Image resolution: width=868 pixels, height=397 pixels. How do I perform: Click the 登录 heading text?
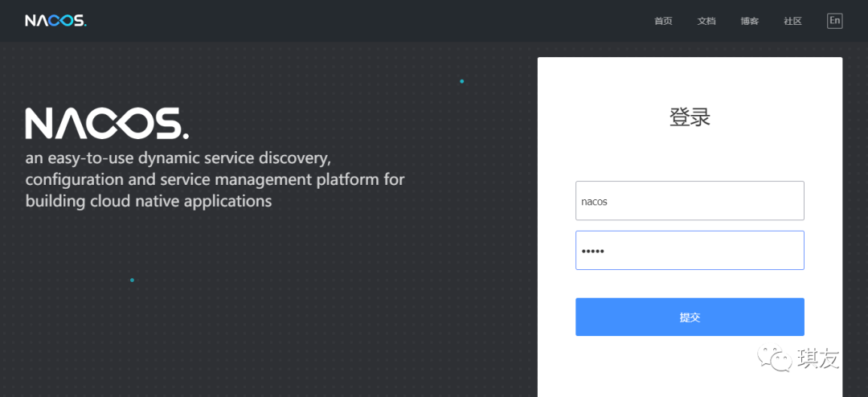[x=690, y=117]
